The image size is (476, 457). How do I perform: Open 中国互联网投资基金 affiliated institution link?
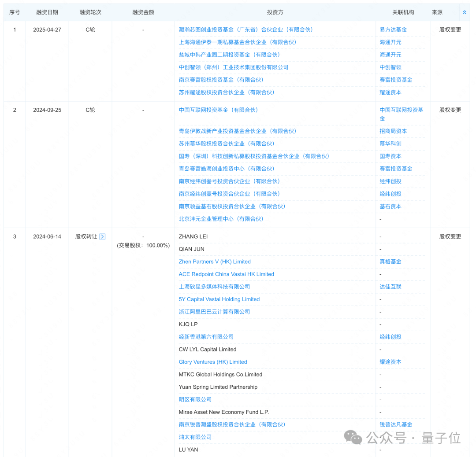coord(402,114)
